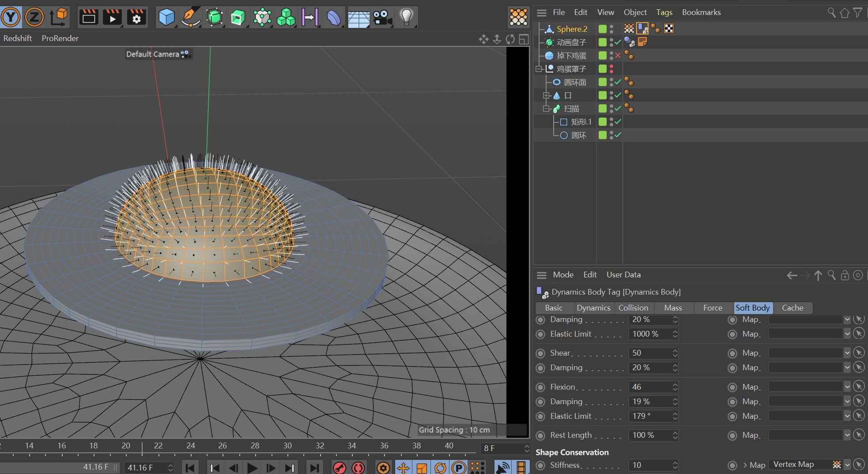Open Edit Render Settings clapperboard
This screenshot has width=868, height=474.
coord(136,17)
